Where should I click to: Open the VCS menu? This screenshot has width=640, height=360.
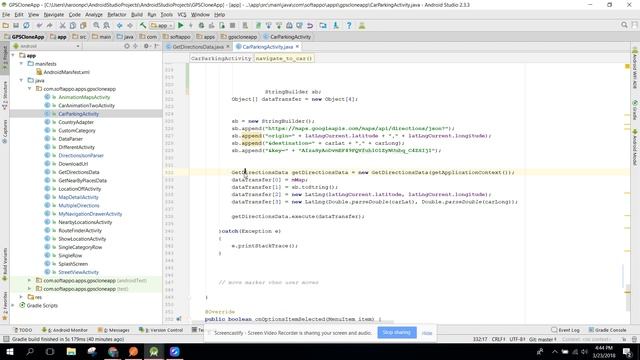click(182, 15)
